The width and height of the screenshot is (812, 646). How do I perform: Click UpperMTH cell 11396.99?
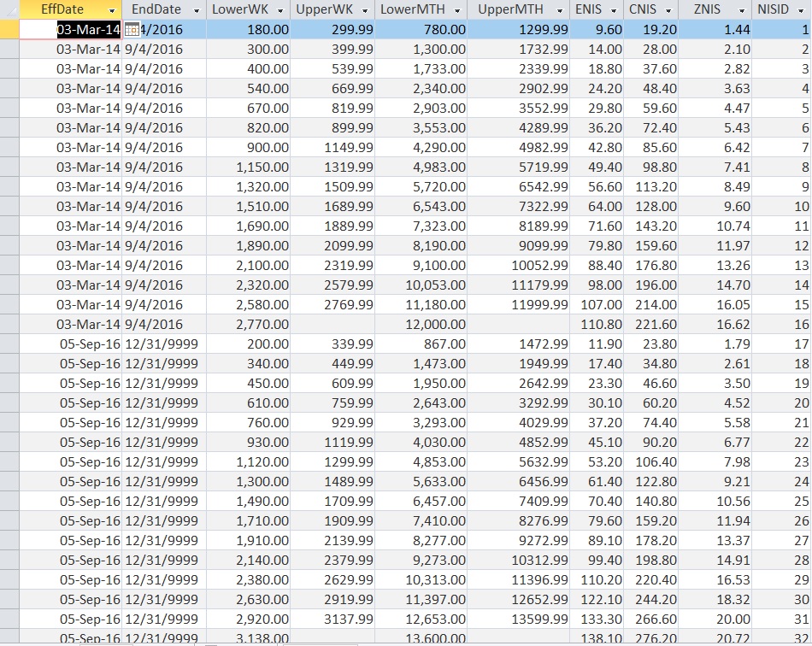[x=518, y=580]
